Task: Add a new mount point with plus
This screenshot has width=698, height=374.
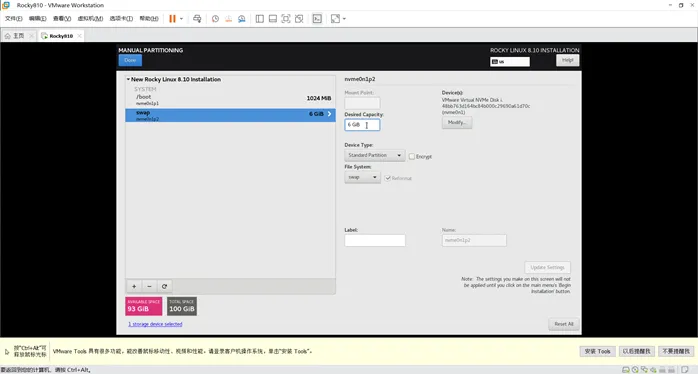Action: coord(134,286)
